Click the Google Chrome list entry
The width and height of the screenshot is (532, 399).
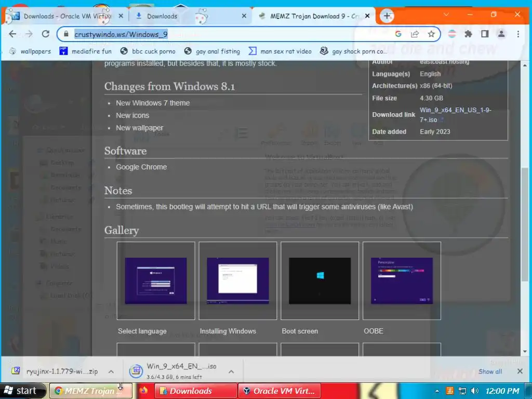coord(141,167)
